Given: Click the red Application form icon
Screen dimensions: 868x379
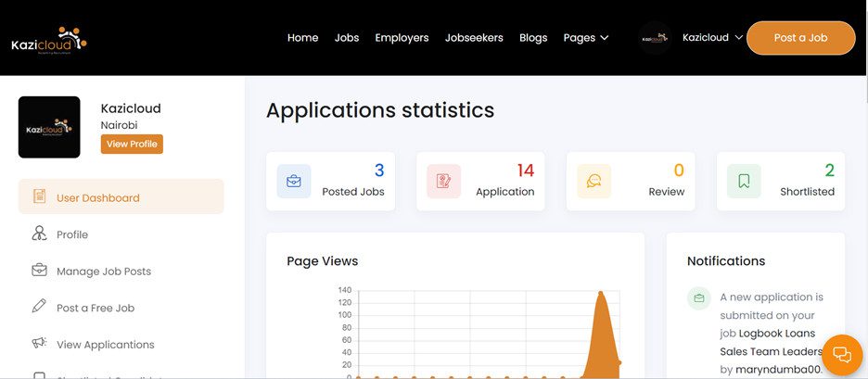Looking at the screenshot, I should 444,181.
